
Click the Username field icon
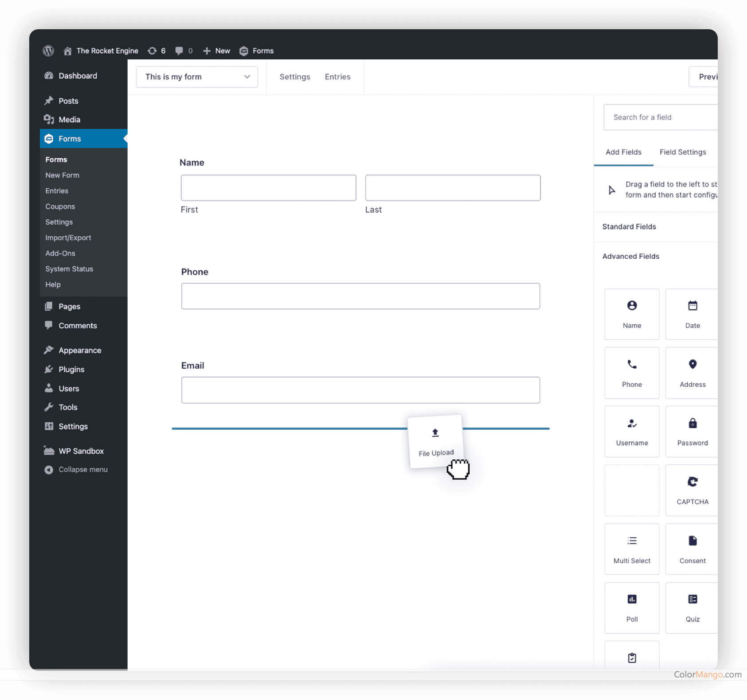632,431
